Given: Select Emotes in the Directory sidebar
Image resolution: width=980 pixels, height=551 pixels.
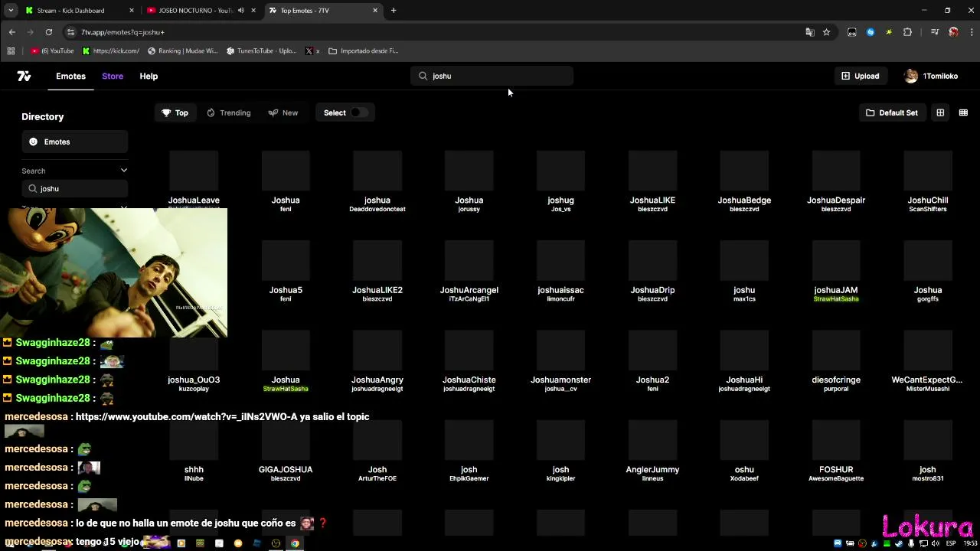Looking at the screenshot, I should tap(74, 142).
